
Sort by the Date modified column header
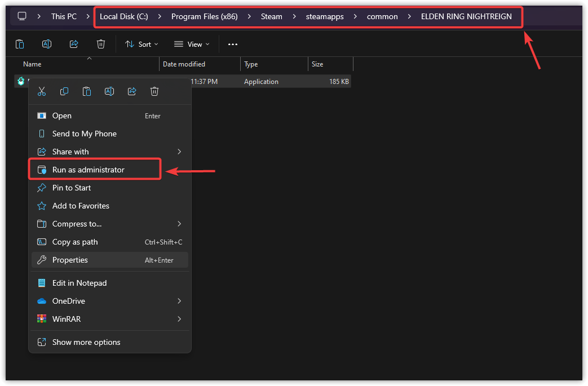[x=184, y=64]
